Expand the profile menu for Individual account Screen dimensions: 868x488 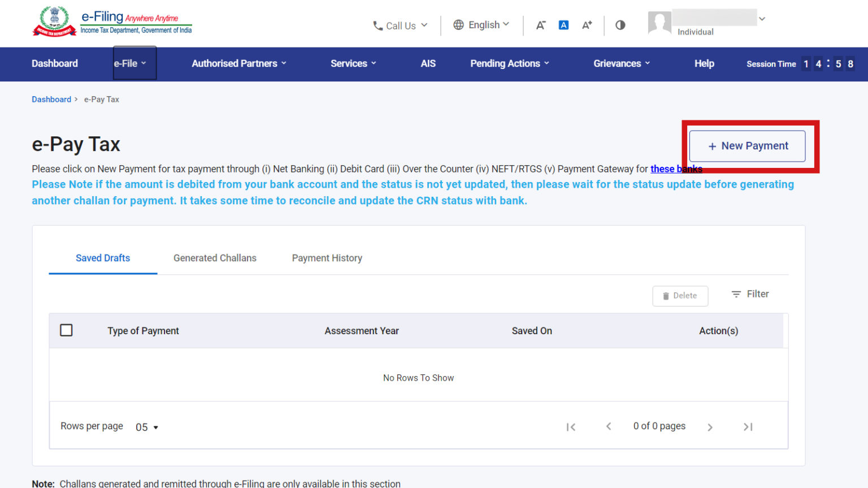point(762,19)
